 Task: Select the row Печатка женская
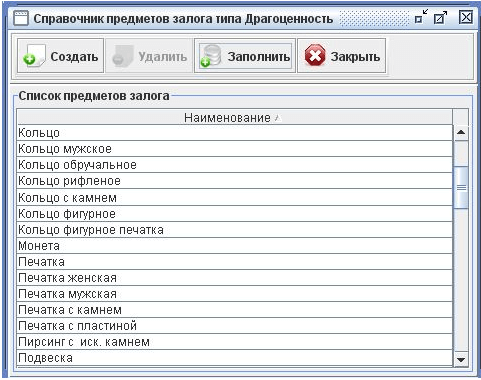[x=235, y=278]
